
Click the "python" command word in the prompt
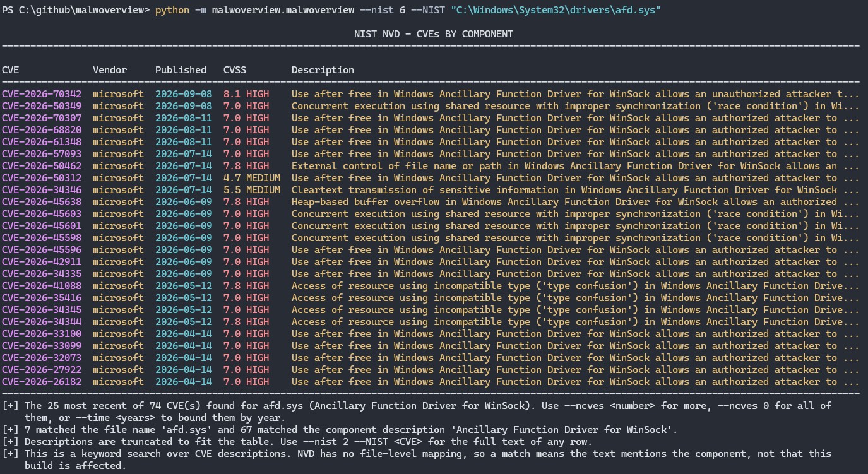(172, 10)
